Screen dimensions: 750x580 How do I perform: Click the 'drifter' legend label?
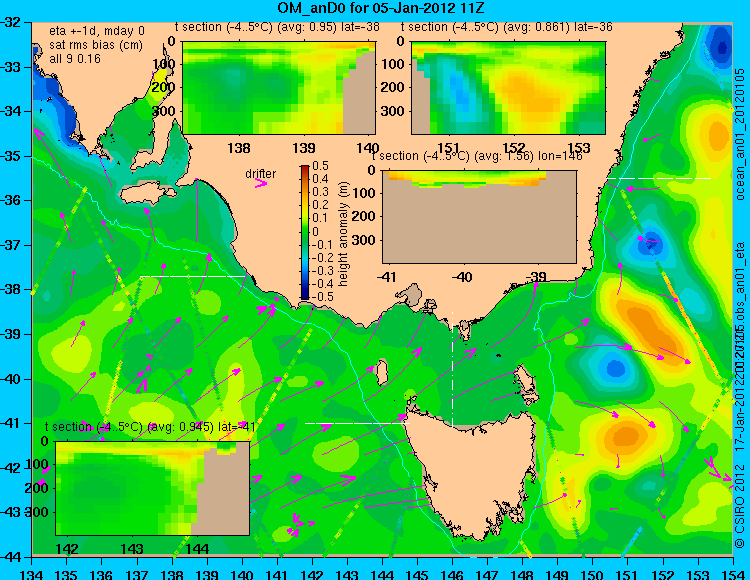[x=261, y=174]
